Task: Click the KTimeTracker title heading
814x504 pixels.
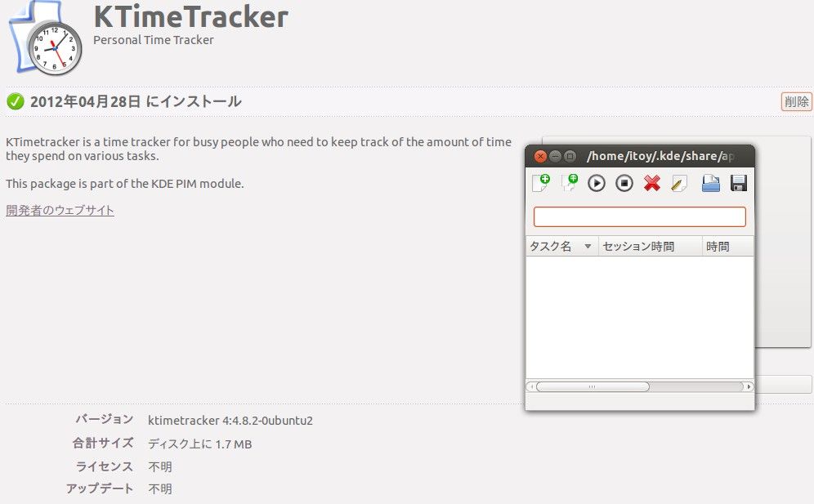Action: 191,16
